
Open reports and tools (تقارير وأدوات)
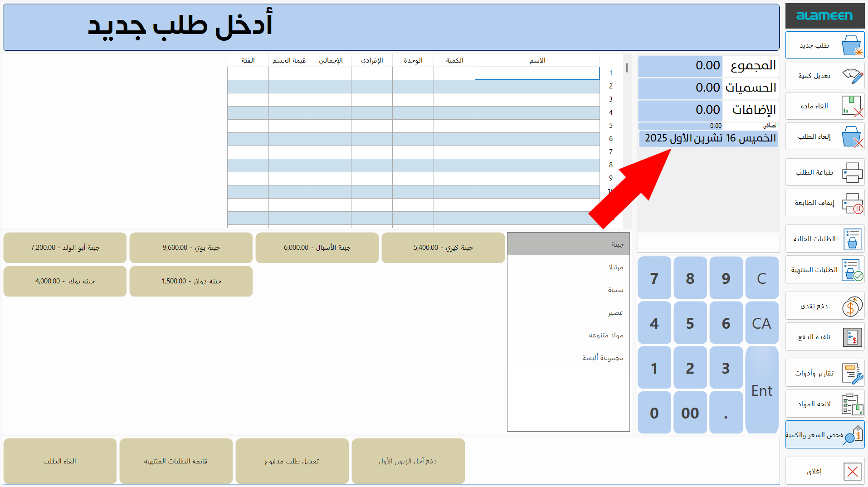824,373
